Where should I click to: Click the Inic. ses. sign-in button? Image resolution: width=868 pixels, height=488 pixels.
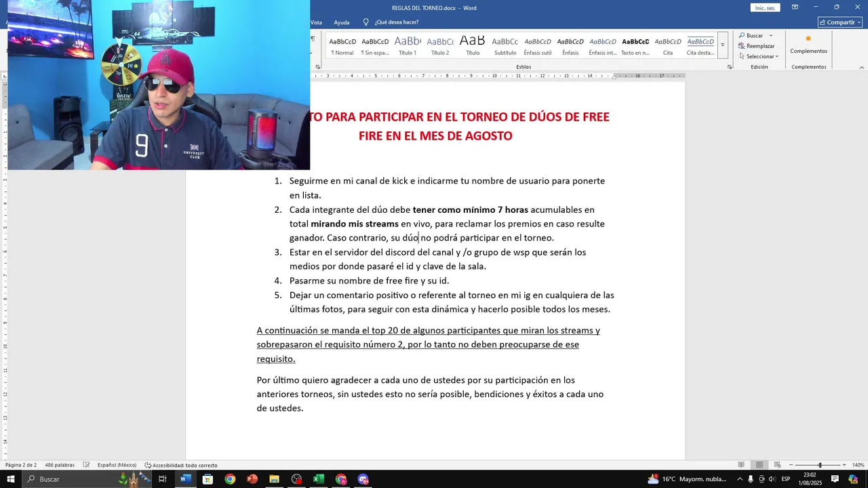[765, 7]
